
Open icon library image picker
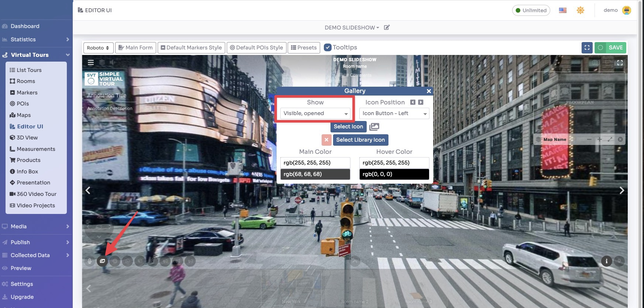(x=374, y=127)
